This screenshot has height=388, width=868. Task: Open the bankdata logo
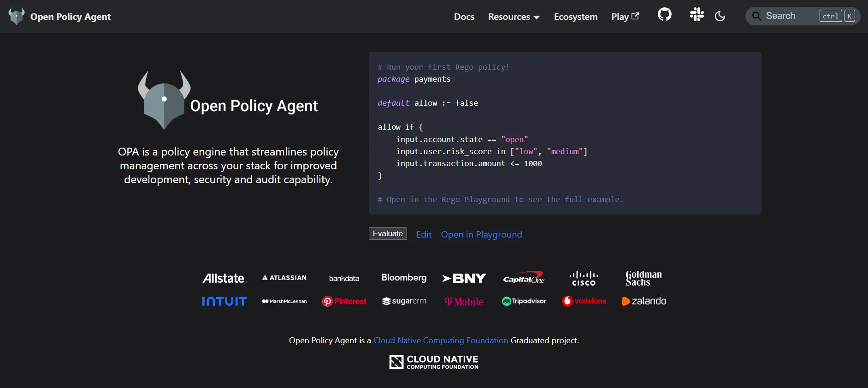coord(344,278)
